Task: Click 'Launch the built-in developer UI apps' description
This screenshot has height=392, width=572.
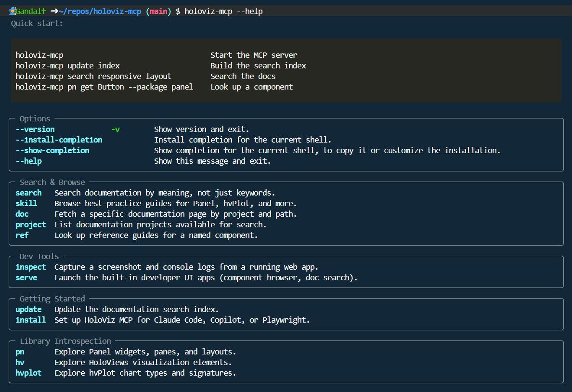Action: click(206, 277)
